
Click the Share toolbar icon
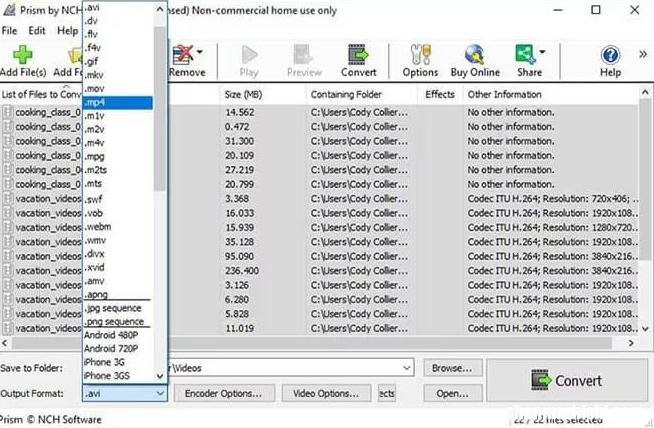pos(525,55)
